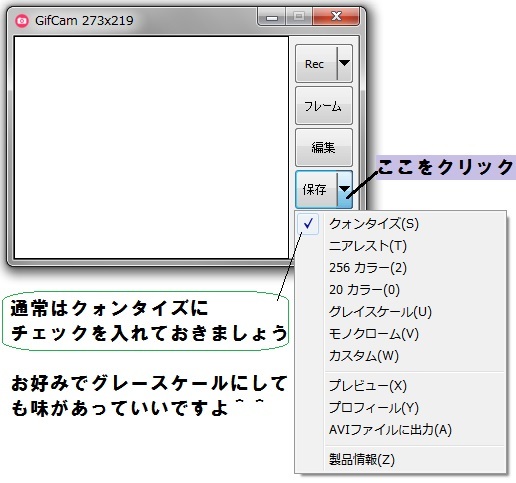This screenshot has width=516, height=483.
Task: Click the Rec button
Action: [316, 64]
